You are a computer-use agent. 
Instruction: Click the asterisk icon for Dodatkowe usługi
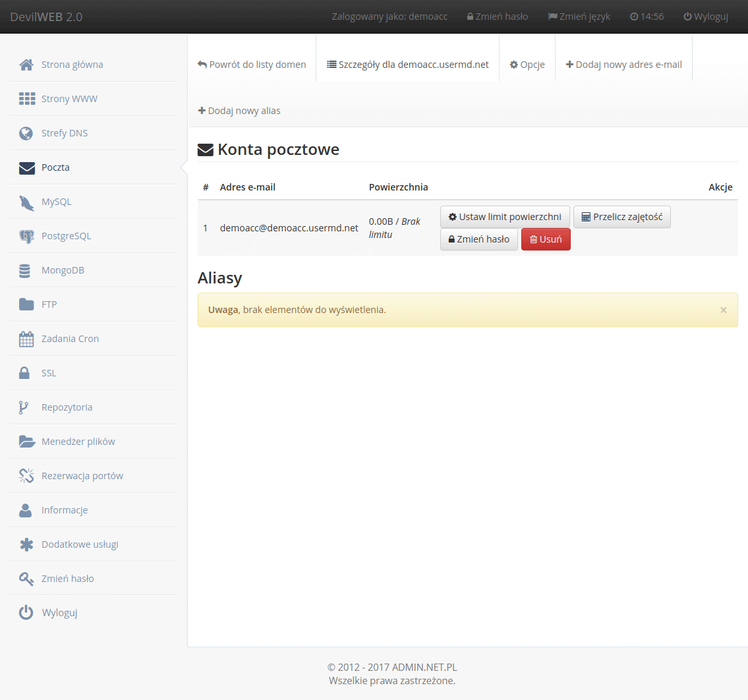pyautogui.click(x=26, y=545)
